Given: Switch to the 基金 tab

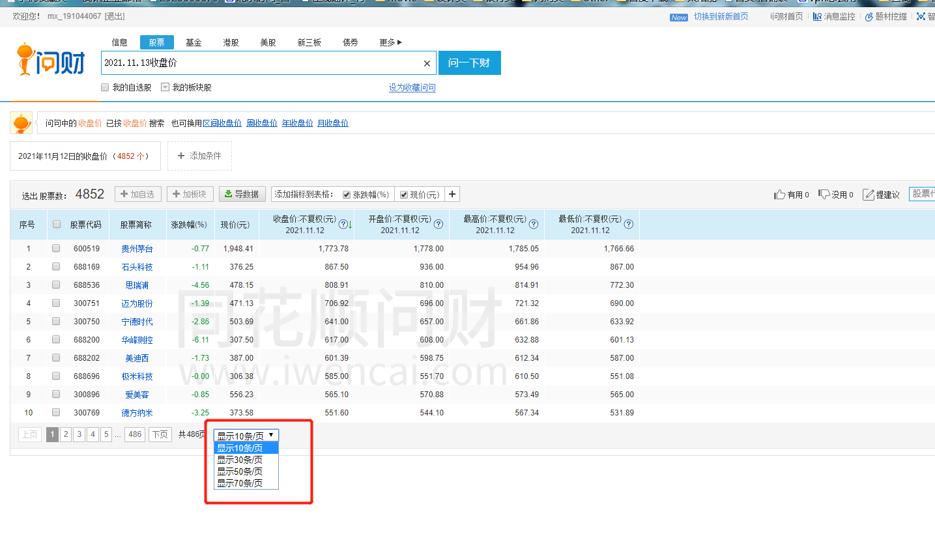Looking at the screenshot, I should [x=194, y=42].
